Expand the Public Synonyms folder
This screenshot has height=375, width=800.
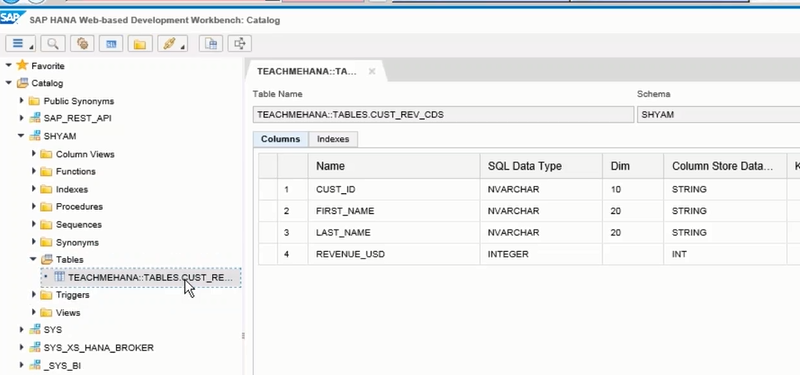(21, 101)
